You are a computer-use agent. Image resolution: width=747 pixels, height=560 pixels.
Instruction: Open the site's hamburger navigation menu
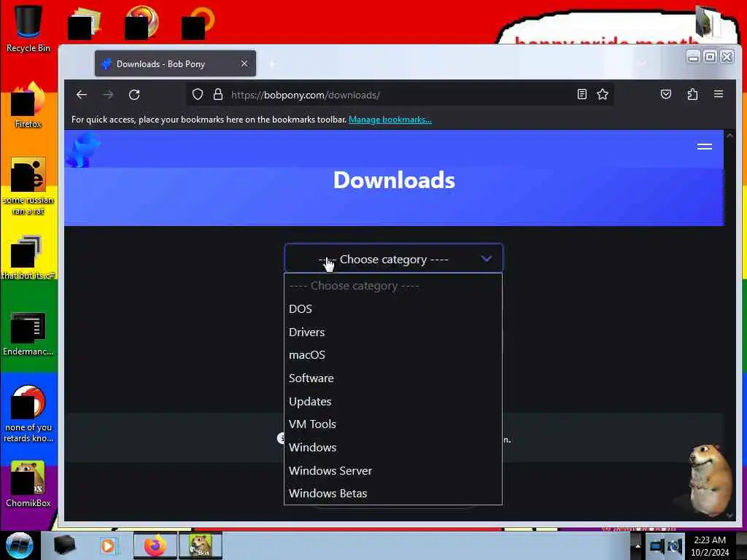click(705, 147)
